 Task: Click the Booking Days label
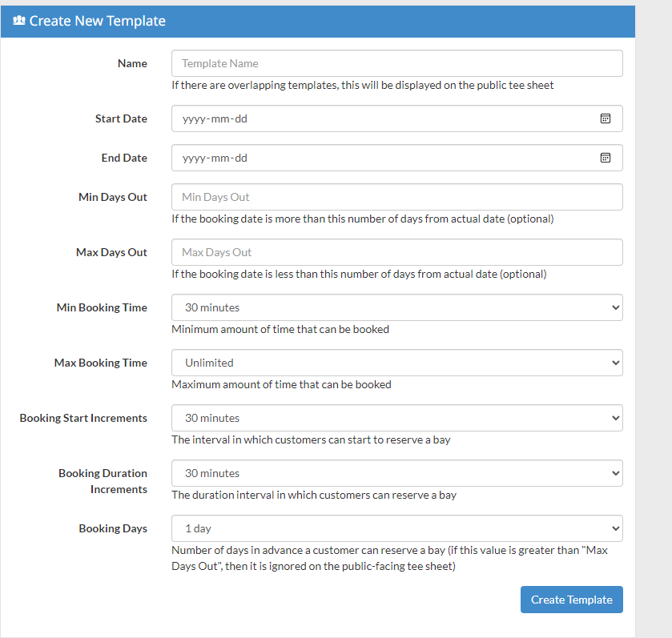coord(113,529)
